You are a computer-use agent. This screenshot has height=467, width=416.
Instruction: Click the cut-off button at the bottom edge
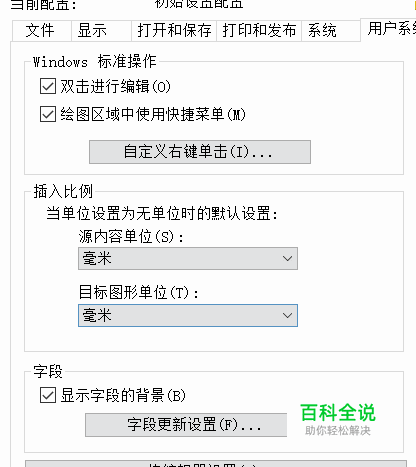pos(216,464)
